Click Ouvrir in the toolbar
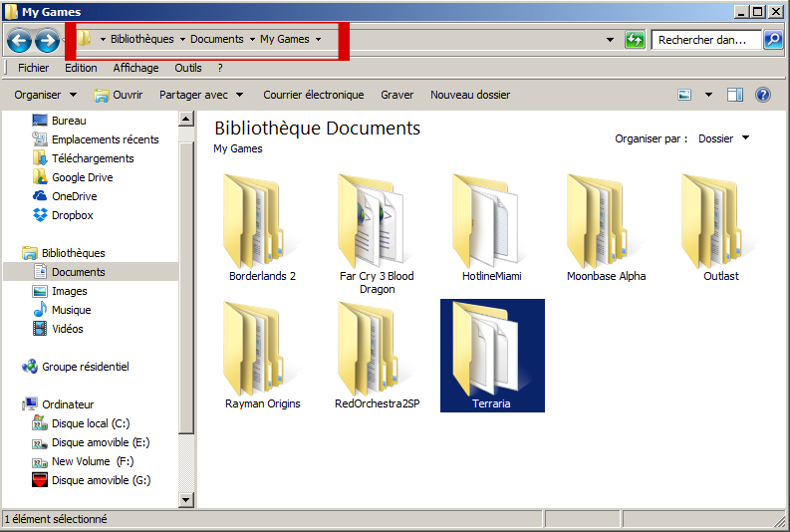 pyautogui.click(x=119, y=95)
